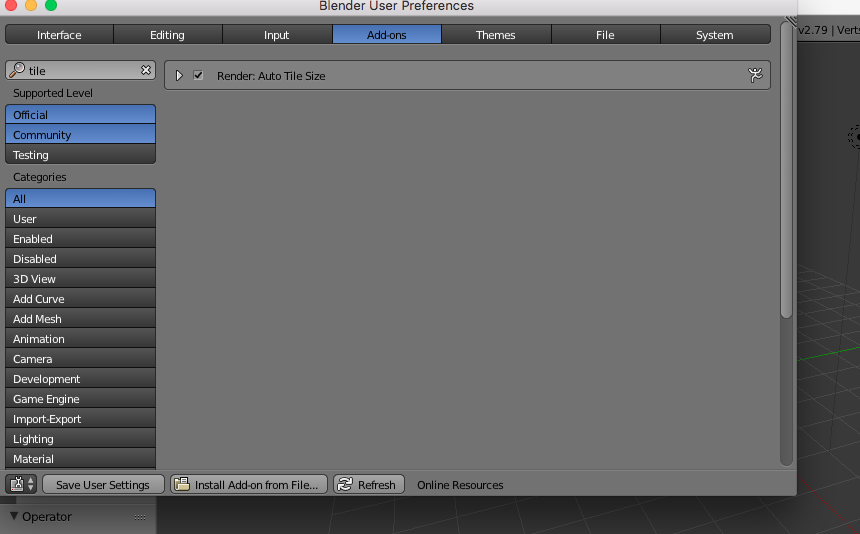The width and height of the screenshot is (860, 534).
Task: Open Online Resources link
Action: click(x=460, y=485)
